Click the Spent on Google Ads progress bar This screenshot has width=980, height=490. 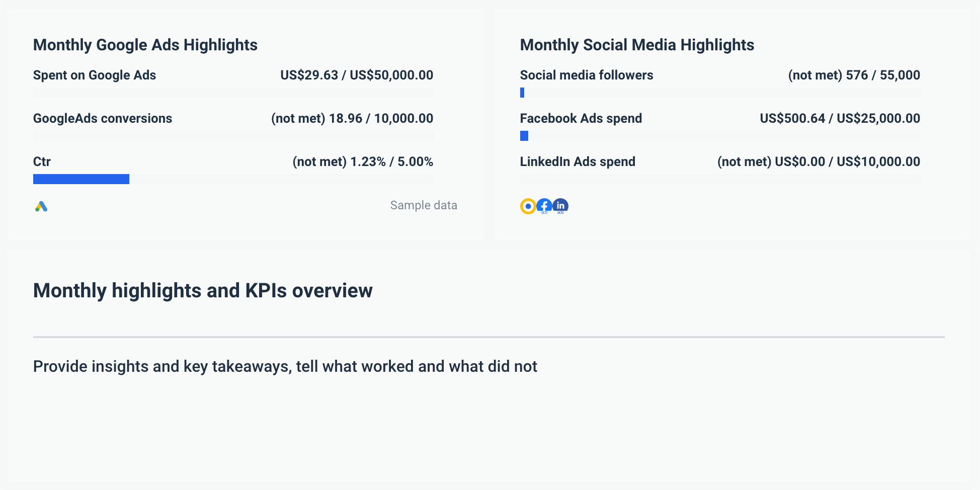click(x=233, y=93)
